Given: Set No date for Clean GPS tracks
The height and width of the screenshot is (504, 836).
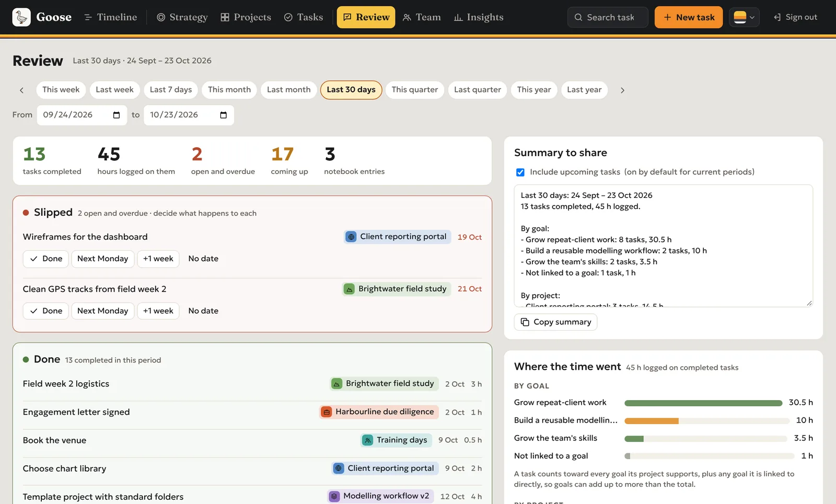Looking at the screenshot, I should (203, 311).
